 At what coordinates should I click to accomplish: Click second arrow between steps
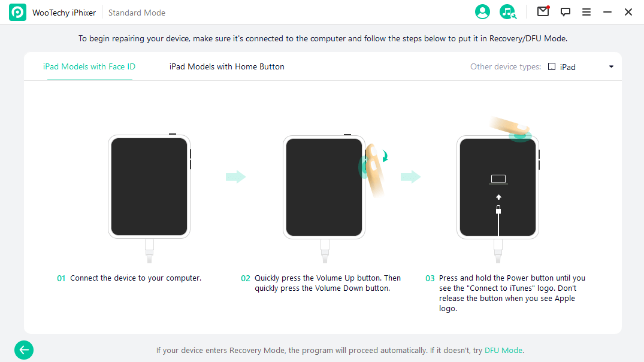click(411, 177)
